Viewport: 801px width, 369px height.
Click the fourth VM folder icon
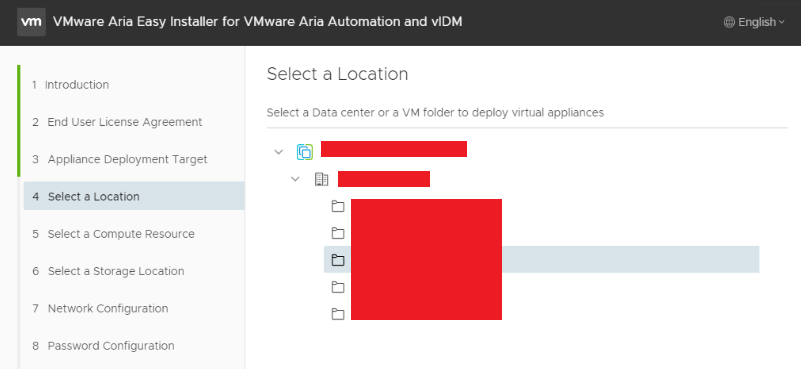(338, 287)
